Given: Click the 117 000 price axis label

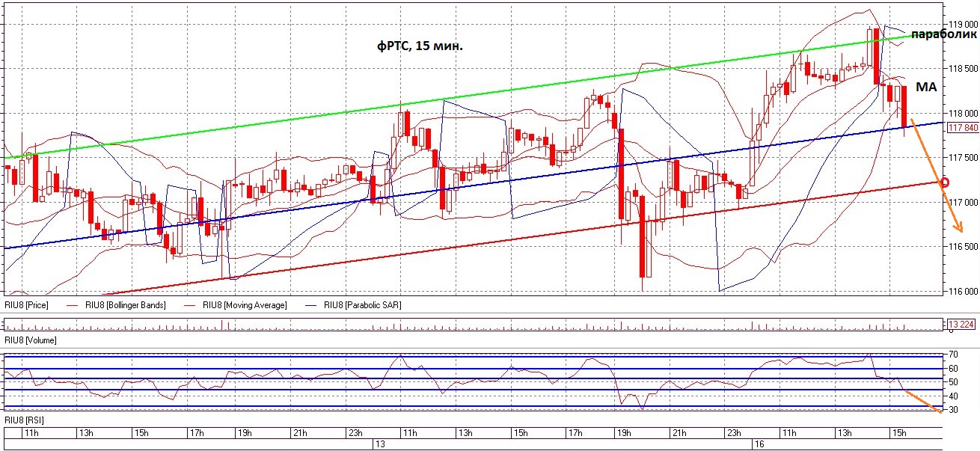Looking at the screenshot, I should [964, 203].
